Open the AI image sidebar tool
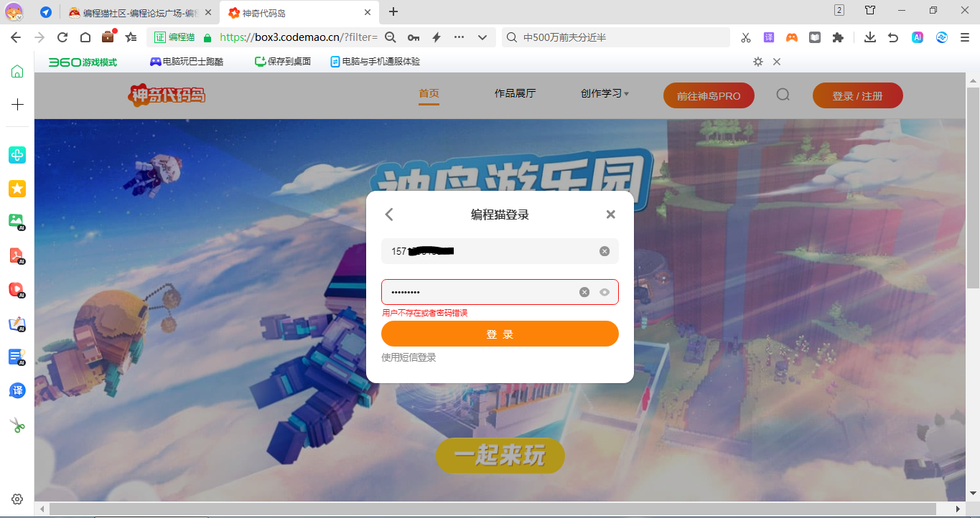The width and height of the screenshot is (980, 518). point(17,221)
